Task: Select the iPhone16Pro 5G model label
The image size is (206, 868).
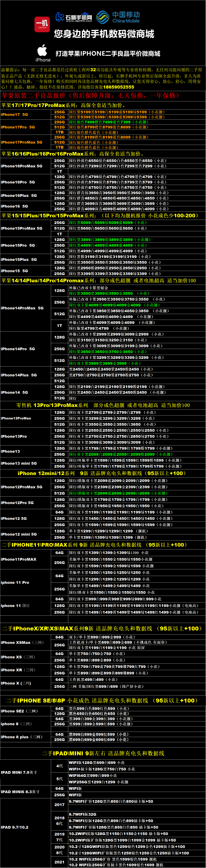Action: (x=18, y=182)
